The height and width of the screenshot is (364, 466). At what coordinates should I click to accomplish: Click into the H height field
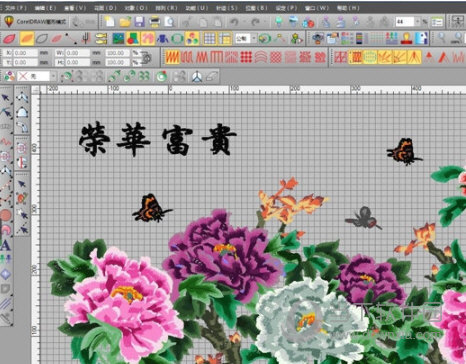(x=77, y=62)
